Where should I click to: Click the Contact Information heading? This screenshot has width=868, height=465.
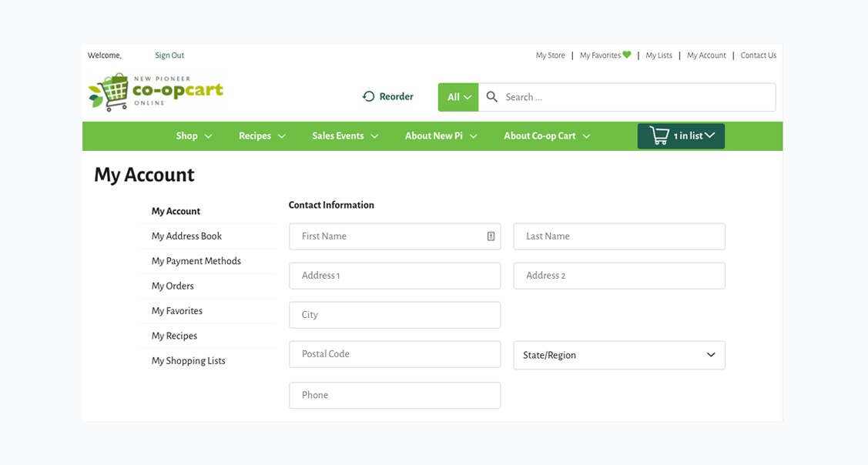pyautogui.click(x=331, y=205)
